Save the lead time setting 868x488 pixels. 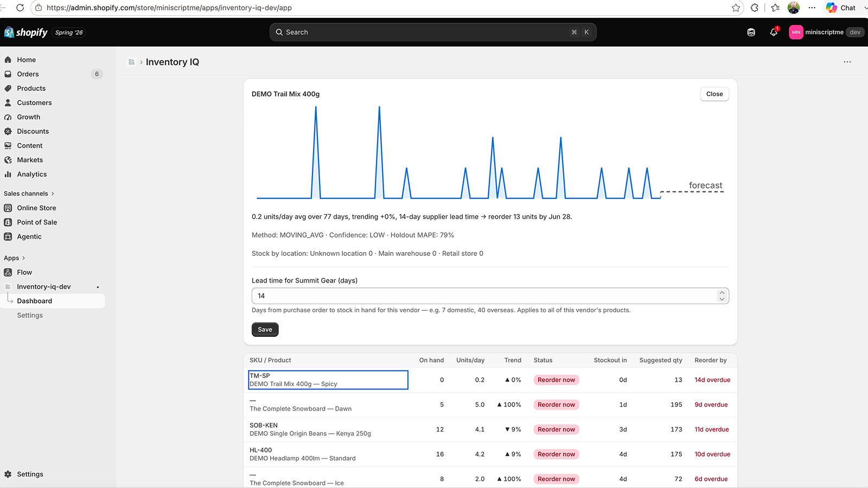coord(265,330)
